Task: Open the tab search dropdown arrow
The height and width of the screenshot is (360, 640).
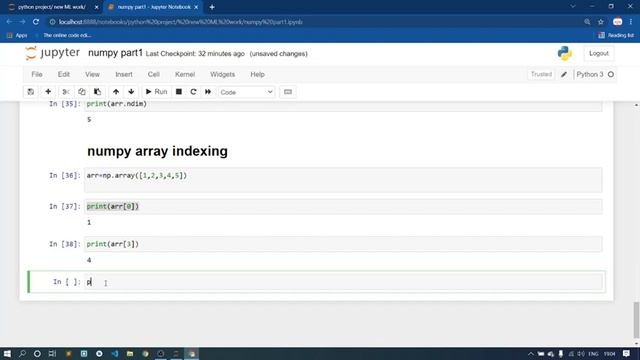Action: click(x=573, y=7)
